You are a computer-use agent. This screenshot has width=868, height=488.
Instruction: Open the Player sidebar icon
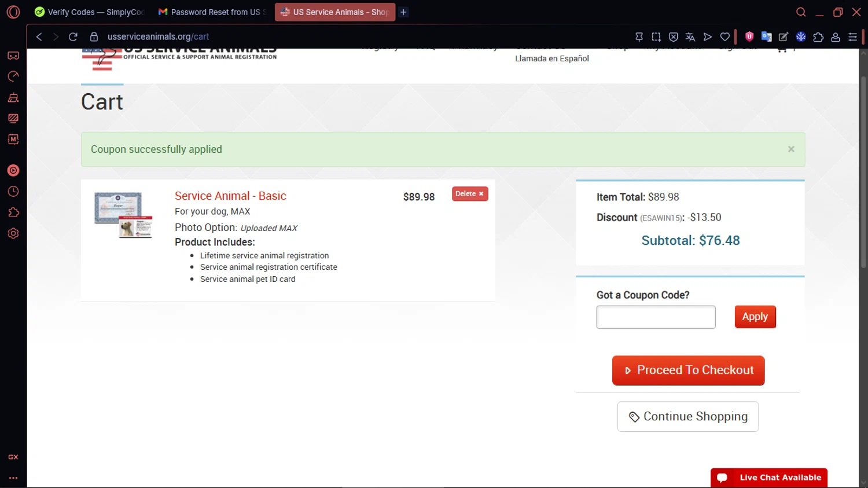click(13, 170)
